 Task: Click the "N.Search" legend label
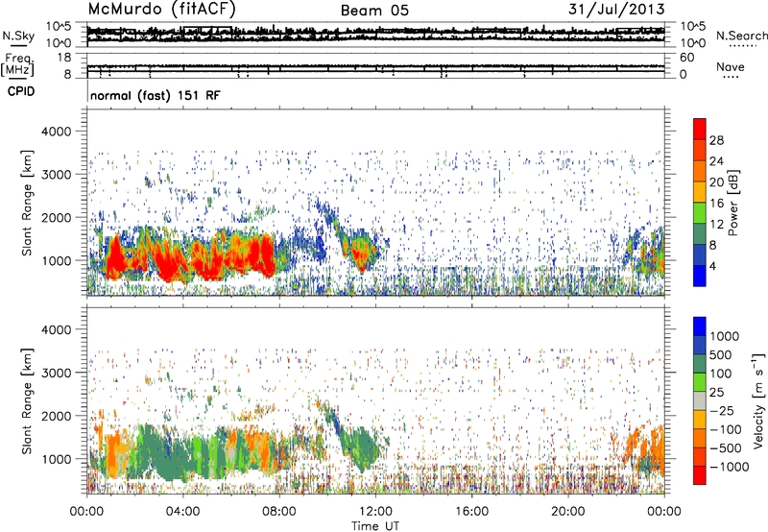[x=741, y=36]
